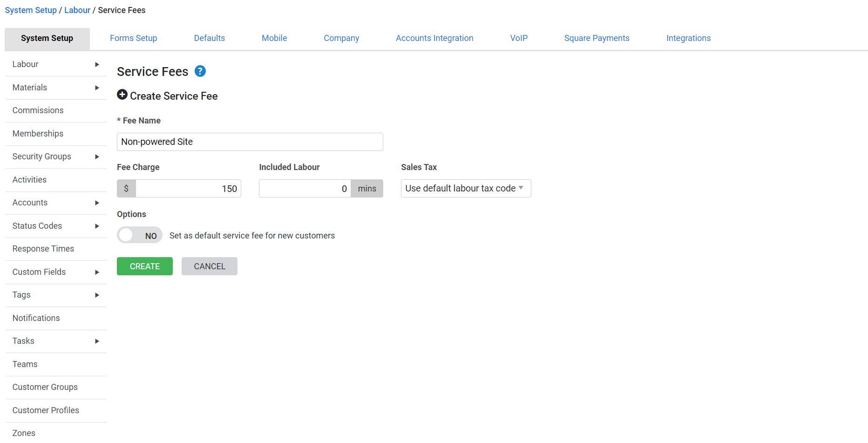
Task: Switch to the Forms Setup tab
Action: (133, 38)
